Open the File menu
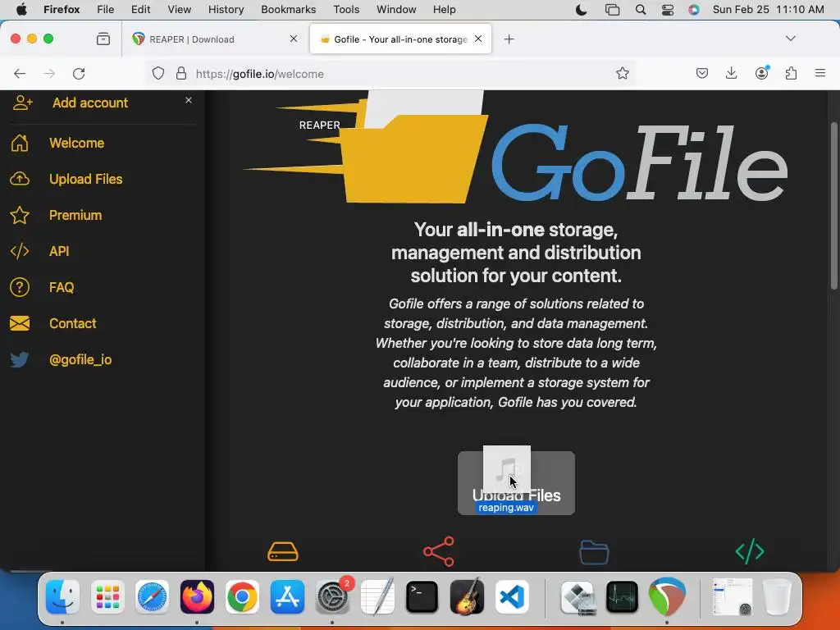840x630 pixels. coord(106,10)
